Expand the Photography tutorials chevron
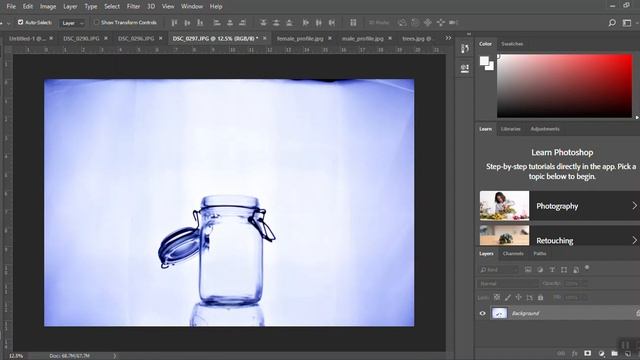640x360 pixels. (634, 206)
